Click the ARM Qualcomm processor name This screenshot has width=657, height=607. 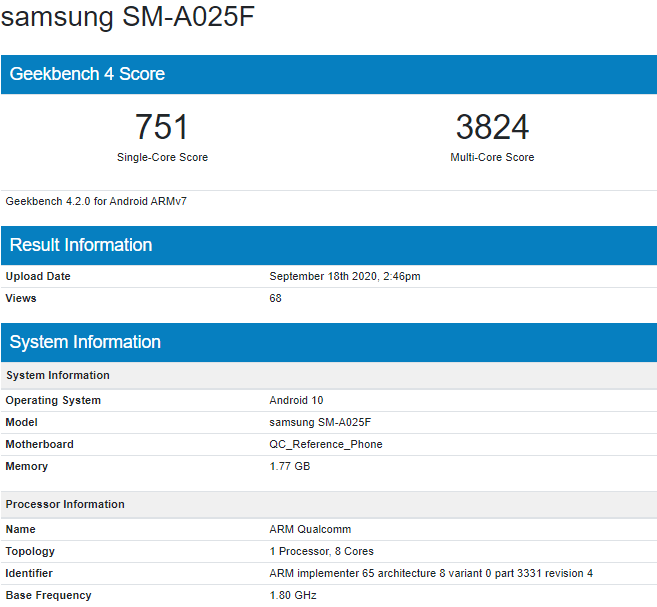tap(310, 529)
